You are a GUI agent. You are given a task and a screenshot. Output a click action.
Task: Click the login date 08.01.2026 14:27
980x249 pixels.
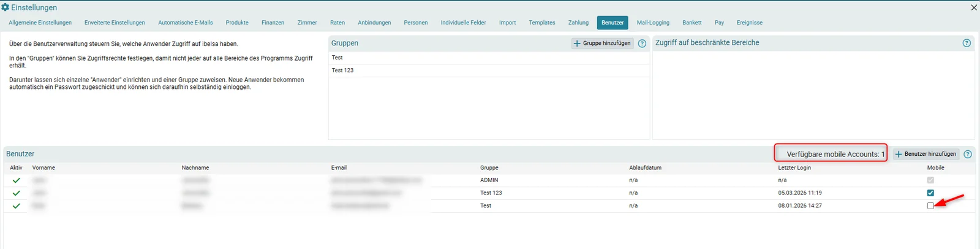pos(800,206)
